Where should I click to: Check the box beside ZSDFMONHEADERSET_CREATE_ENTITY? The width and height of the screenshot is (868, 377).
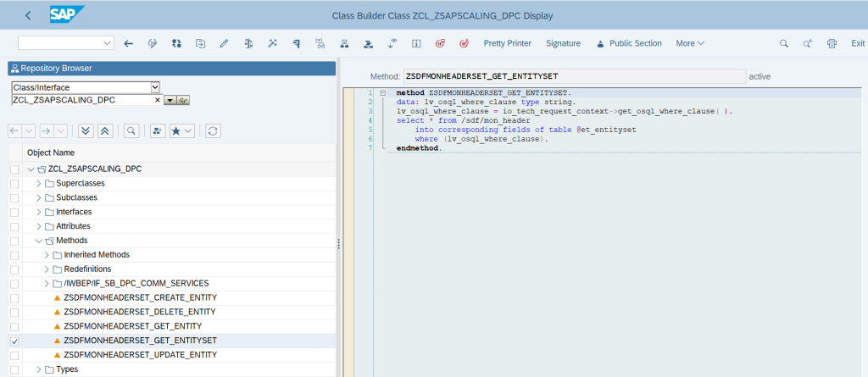(x=14, y=298)
